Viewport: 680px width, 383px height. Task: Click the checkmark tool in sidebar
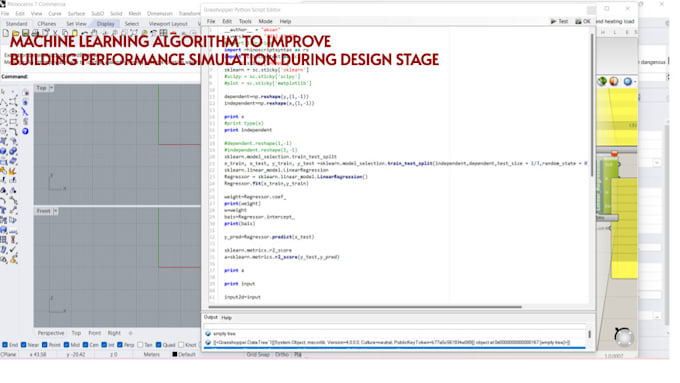(13, 250)
